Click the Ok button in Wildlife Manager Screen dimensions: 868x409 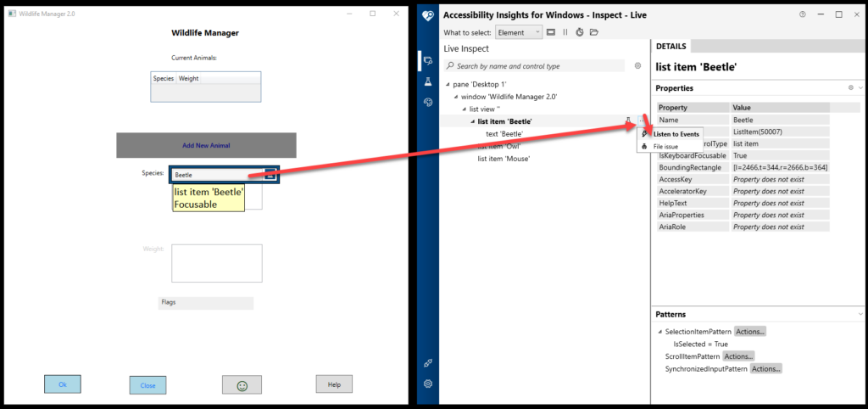point(63,384)
